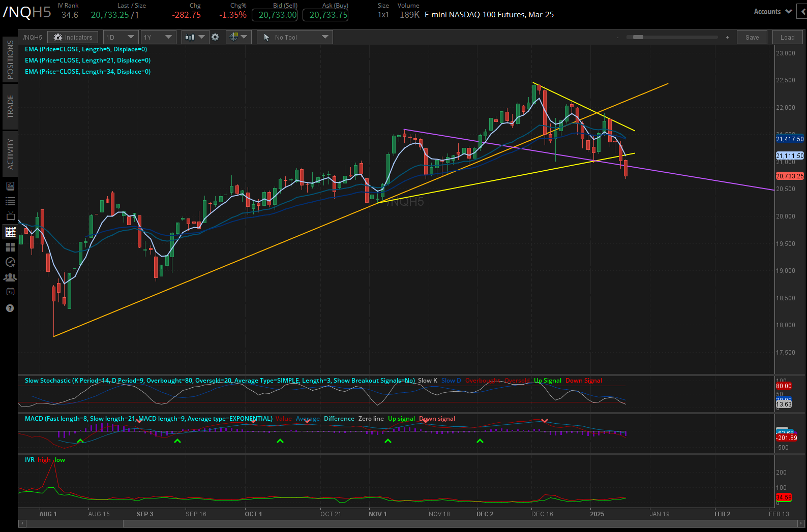The image size is (807, 532).
Task: Click the 80.00 stochastic overbought label
Action: 784,386
